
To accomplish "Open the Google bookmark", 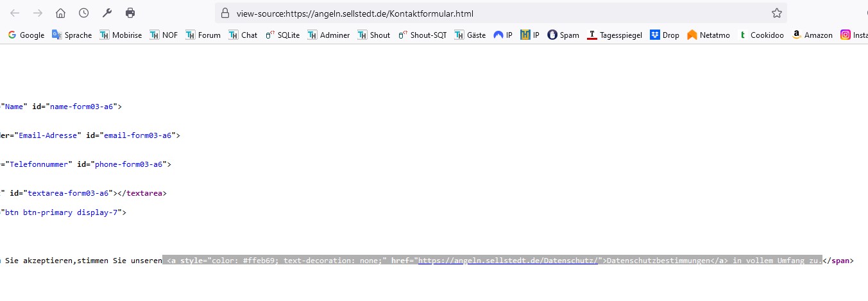I will point(26,35).
